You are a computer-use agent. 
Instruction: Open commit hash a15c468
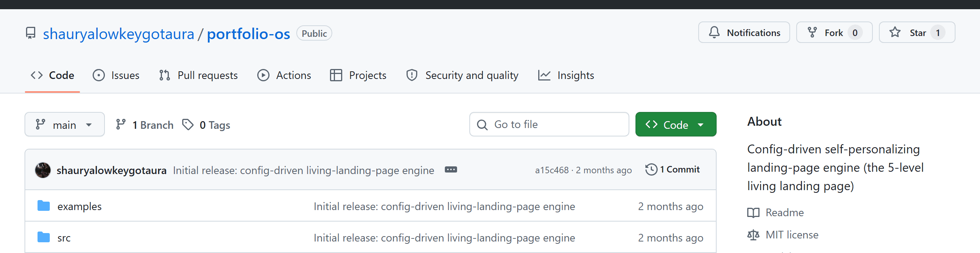pos(552,170)
